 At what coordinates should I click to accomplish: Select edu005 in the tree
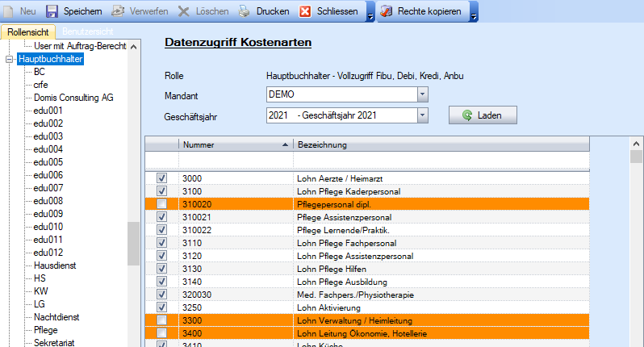[48, 162]
